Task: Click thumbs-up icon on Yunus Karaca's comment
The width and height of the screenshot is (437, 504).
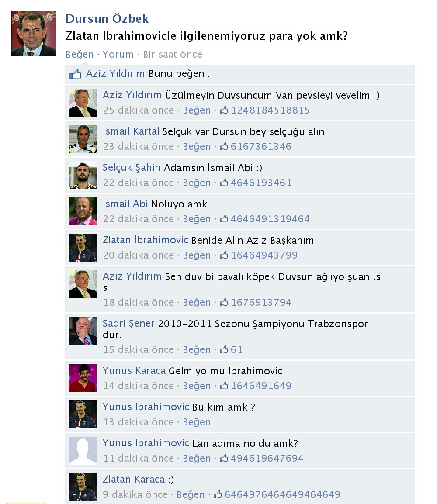Action: (224, 386)
